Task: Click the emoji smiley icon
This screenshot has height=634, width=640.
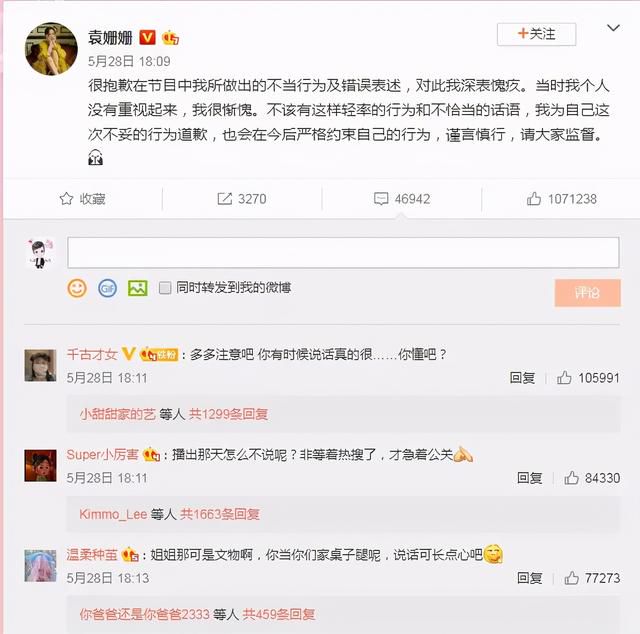Action: click(77, 288)
